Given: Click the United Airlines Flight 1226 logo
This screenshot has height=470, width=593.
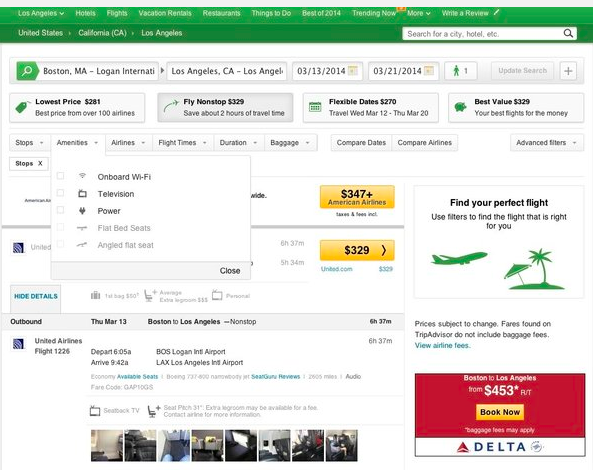Looking at the screenshot, I should pyautogui.click(x=18, y=343).
